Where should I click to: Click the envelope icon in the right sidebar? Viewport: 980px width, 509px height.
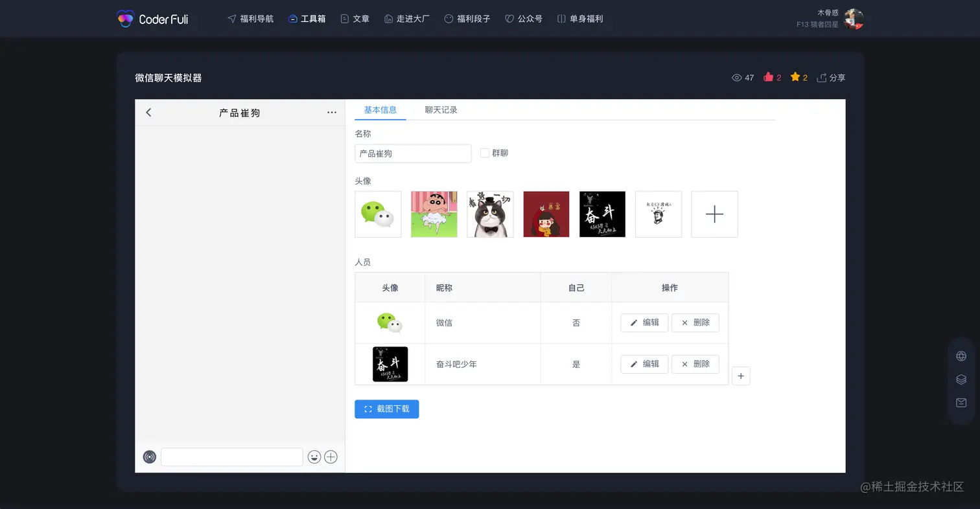961,402
